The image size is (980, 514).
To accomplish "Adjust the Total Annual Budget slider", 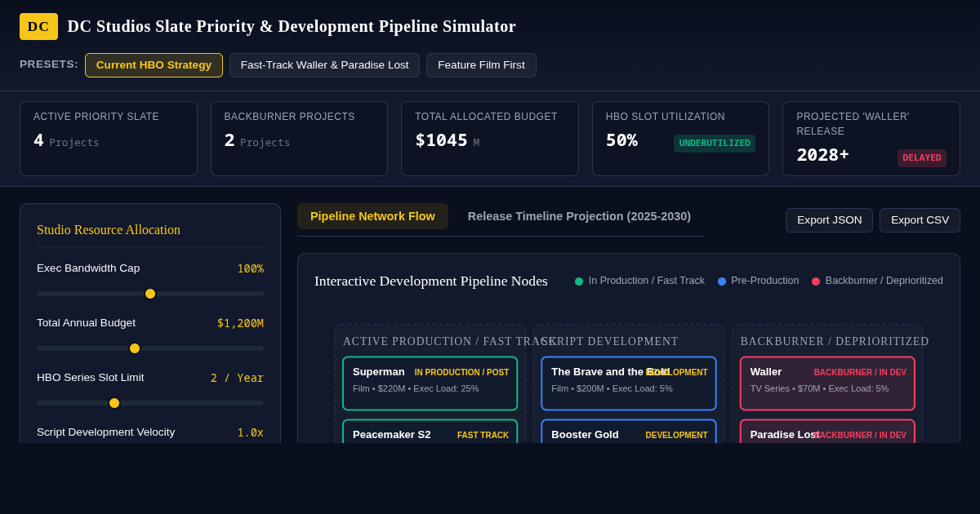I will pyautogui.click(x=150, y=348).
